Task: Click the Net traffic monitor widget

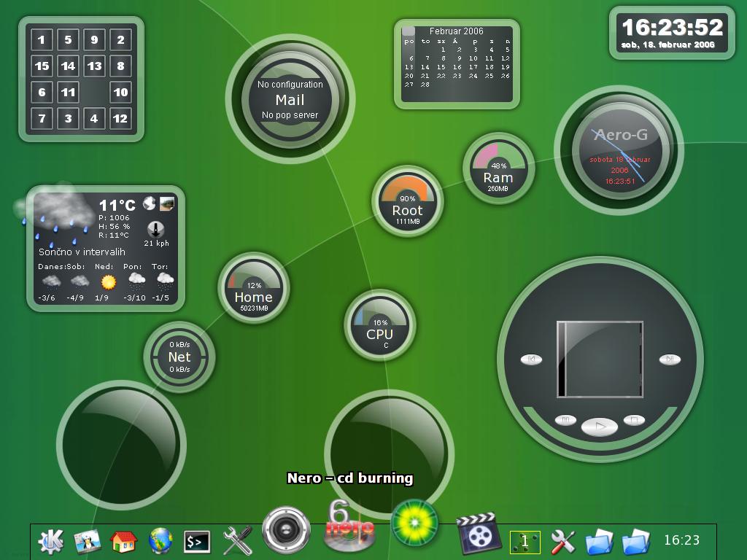Action: tap(179, 357)
